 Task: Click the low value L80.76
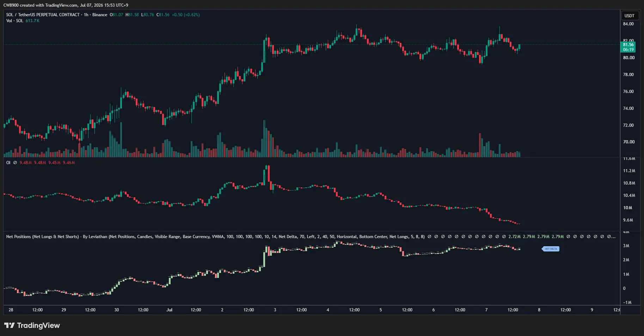coord(148,15)
